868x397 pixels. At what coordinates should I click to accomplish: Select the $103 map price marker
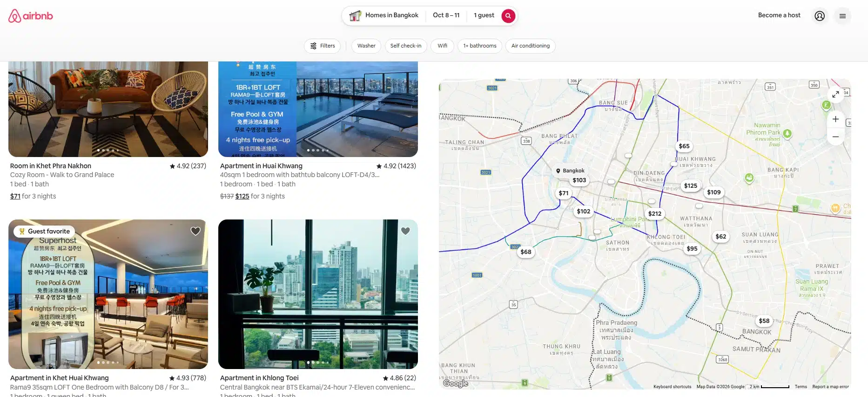(x=579, y=180)
